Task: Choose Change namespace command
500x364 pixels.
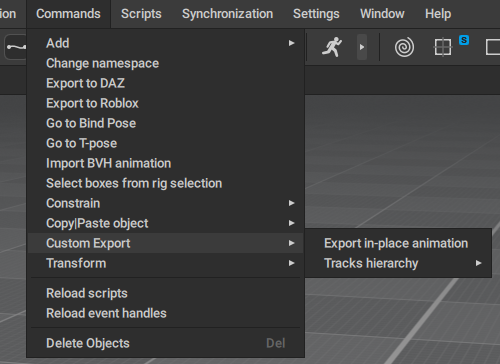Action: pos(166,63)
